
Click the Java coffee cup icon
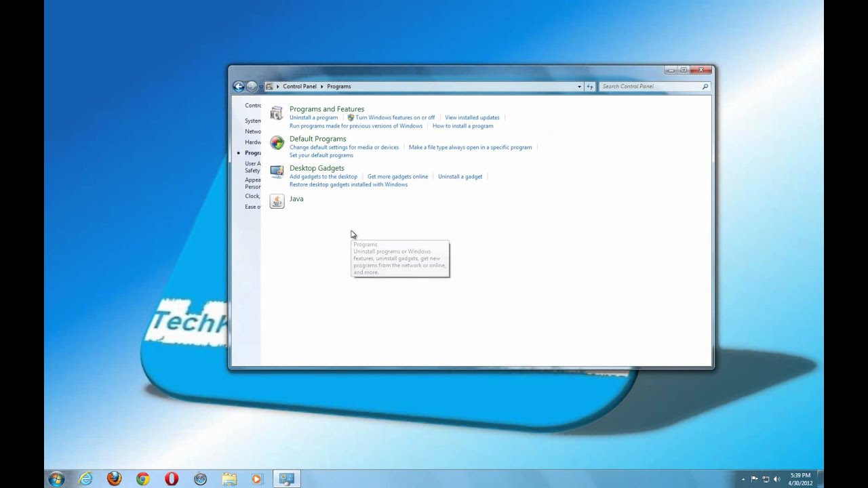(277, 201)
